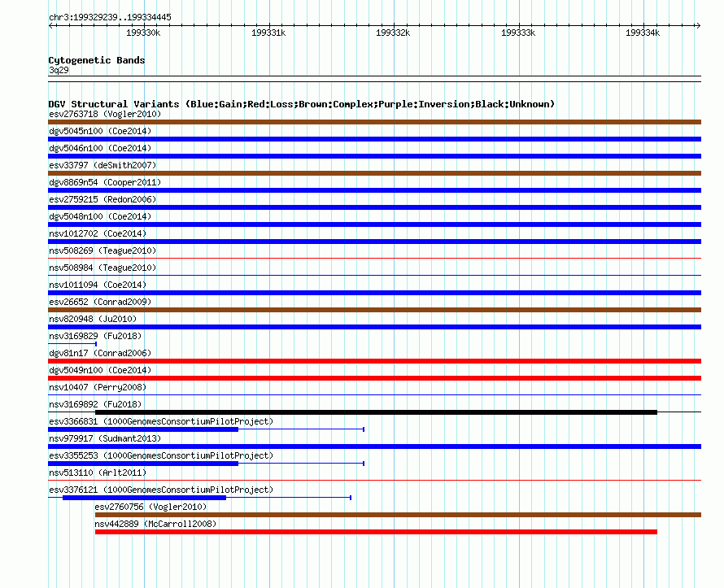Click the chr3:199329239..199334445 coordinates text
The width and height of the screenshot is (724, 588).
coord(110,17)
